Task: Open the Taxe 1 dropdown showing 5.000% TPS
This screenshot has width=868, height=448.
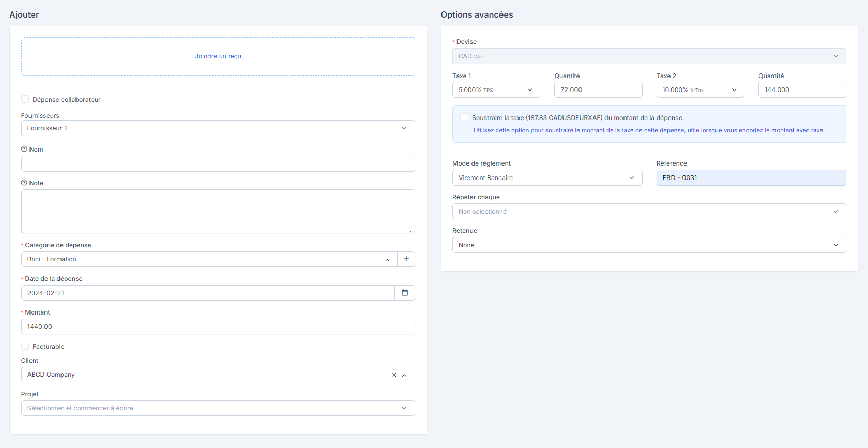Action: click(496, 90)
